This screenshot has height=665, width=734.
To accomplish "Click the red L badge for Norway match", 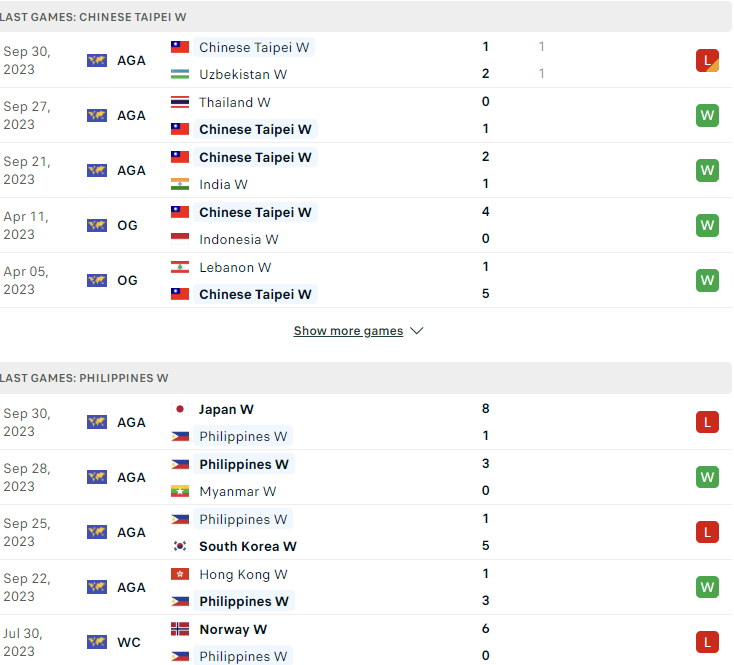I will click(x=707, y=642).
